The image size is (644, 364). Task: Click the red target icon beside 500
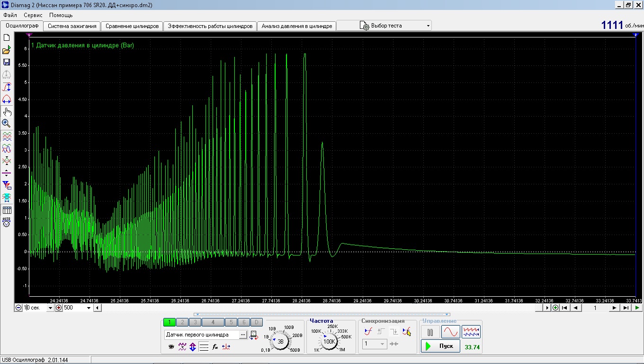pos(59,308)
